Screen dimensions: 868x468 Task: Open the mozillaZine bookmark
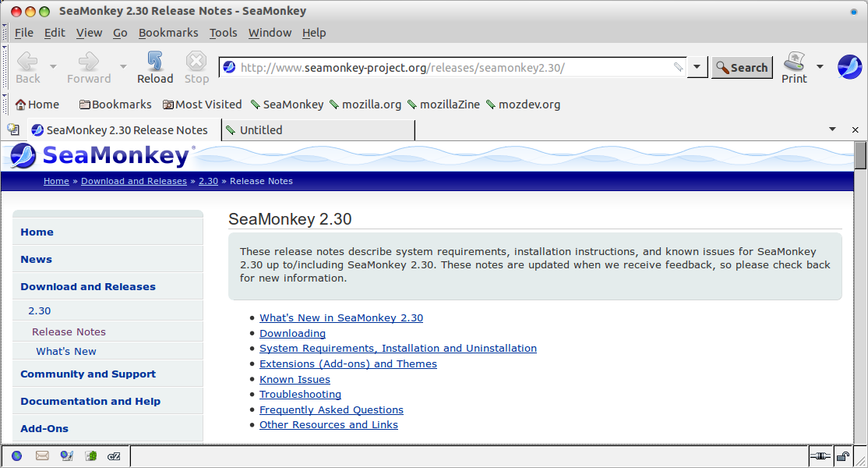coord(443,104)
